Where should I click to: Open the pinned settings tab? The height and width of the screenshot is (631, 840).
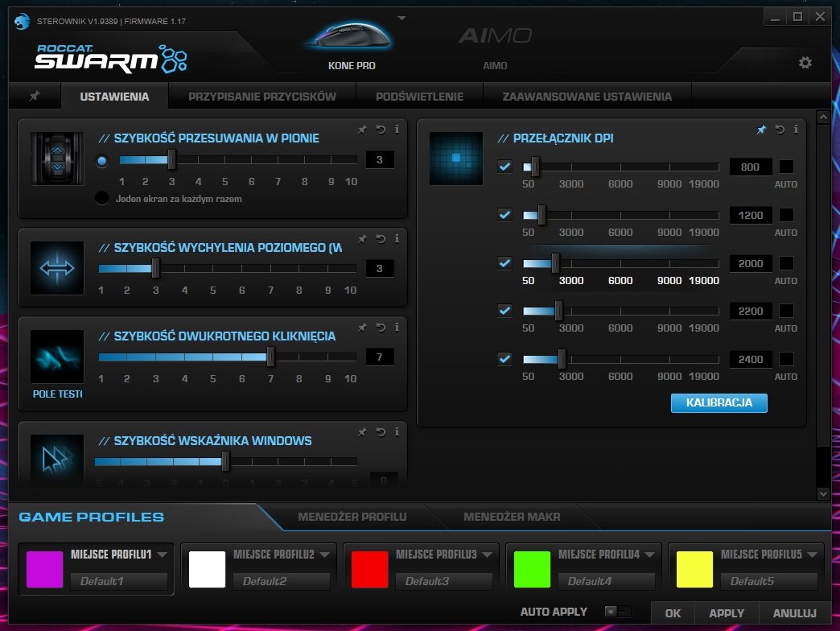(x=35, y=96)
